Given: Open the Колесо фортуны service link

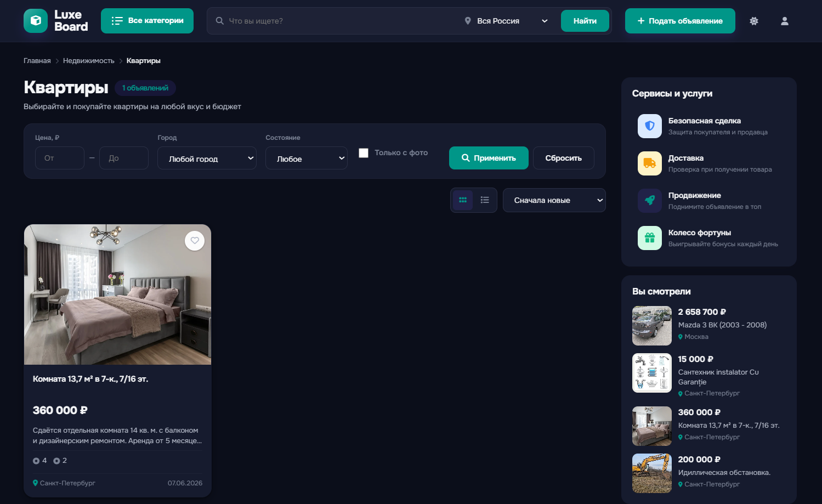Looking at the screenshot, I should pyautogui.click(x=709, y=238).
